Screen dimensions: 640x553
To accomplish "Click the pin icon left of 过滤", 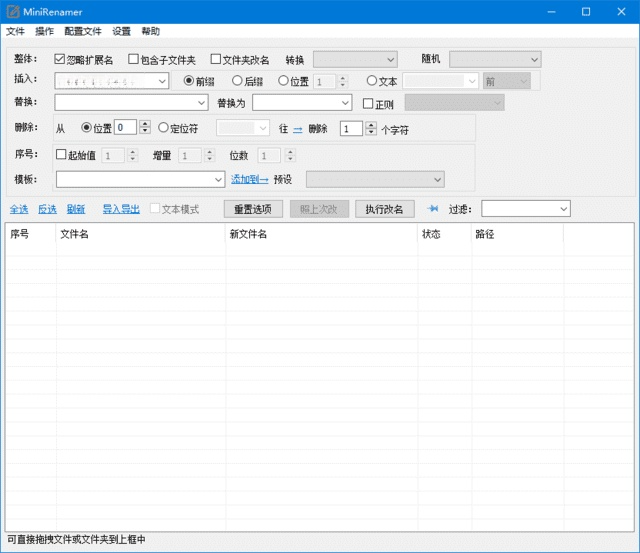I will point(433,209).
